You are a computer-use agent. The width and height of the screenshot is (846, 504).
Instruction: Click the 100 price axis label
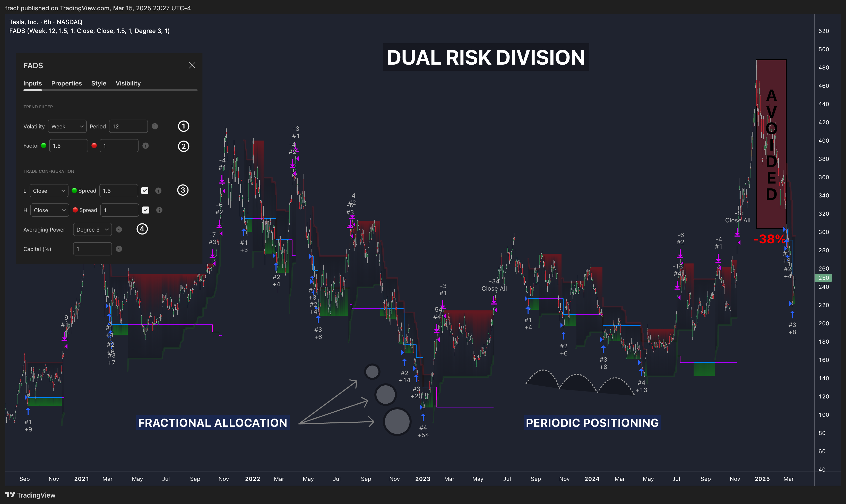(x=824, y=415)
